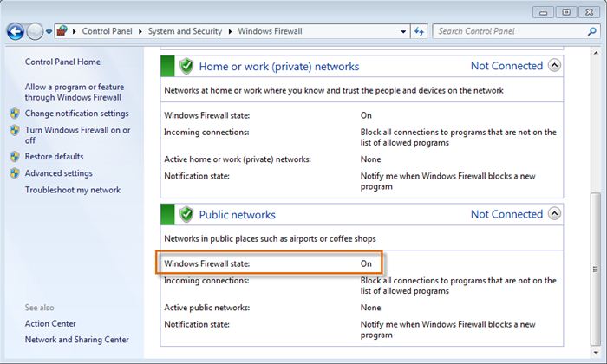Click Not Connected for private networks
The height and width of the screenshot is (364, 607).
(x=506, y=66)
